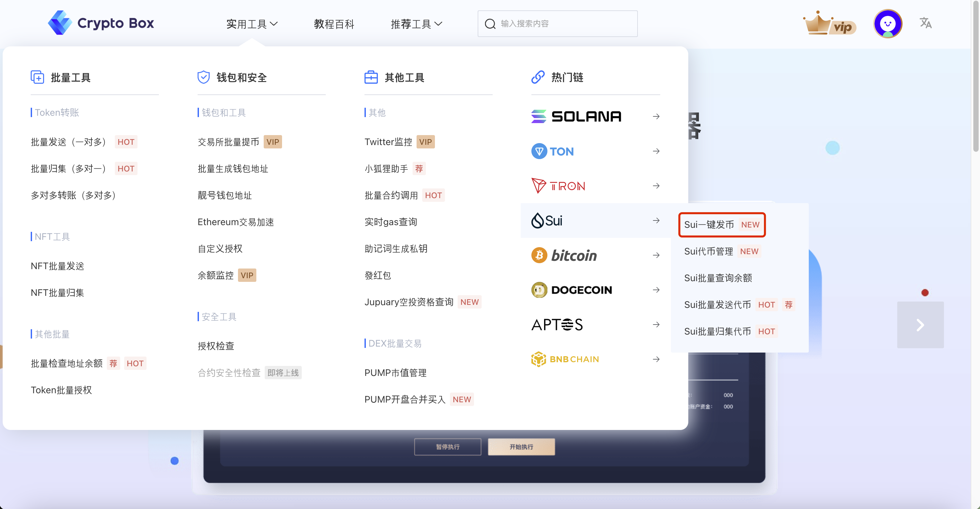Open 交易所批量提币 VIP link
The height and width of the screenshot is (509, 980).
[240, 142]
